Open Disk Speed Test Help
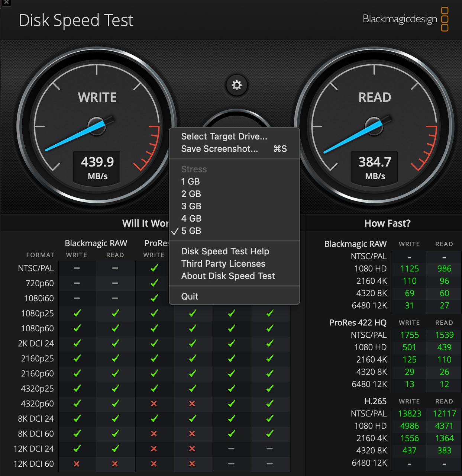The height and width of the screenshot is (476, 462). point(225,251)
